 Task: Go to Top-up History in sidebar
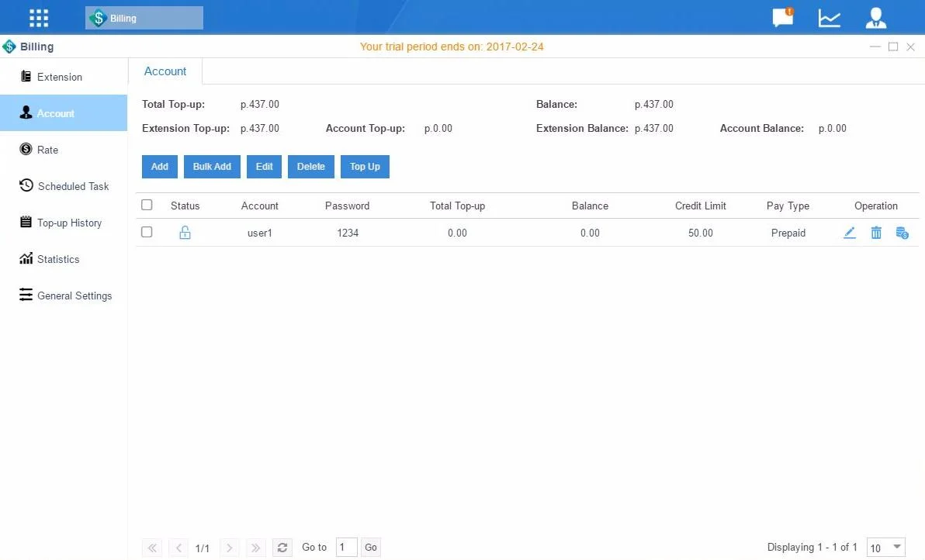(x=69, y=223)
